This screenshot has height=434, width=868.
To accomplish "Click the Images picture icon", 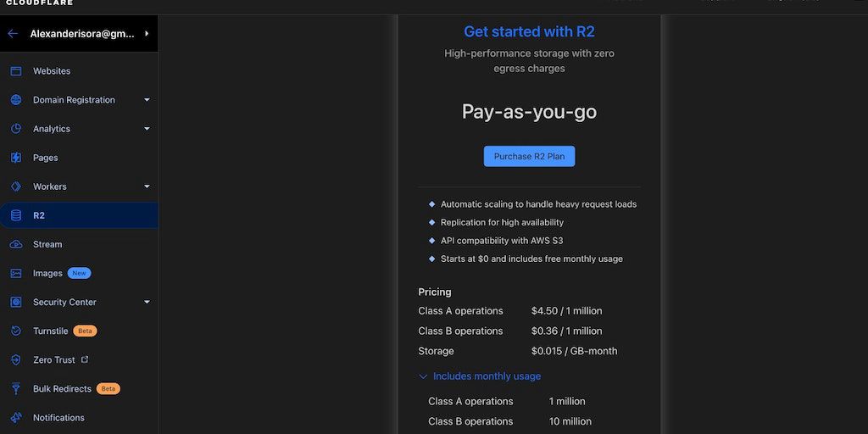I will pos(15,273).
